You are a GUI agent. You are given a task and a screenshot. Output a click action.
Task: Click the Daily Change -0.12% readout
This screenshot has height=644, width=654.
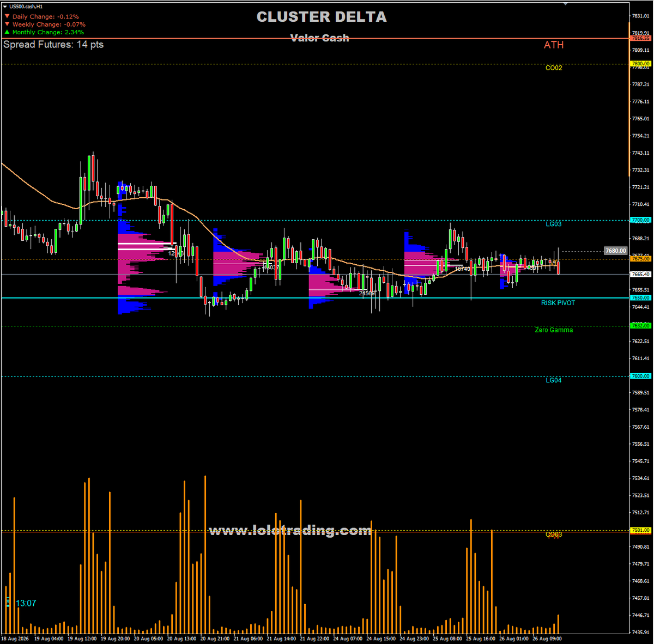[46, 17]
